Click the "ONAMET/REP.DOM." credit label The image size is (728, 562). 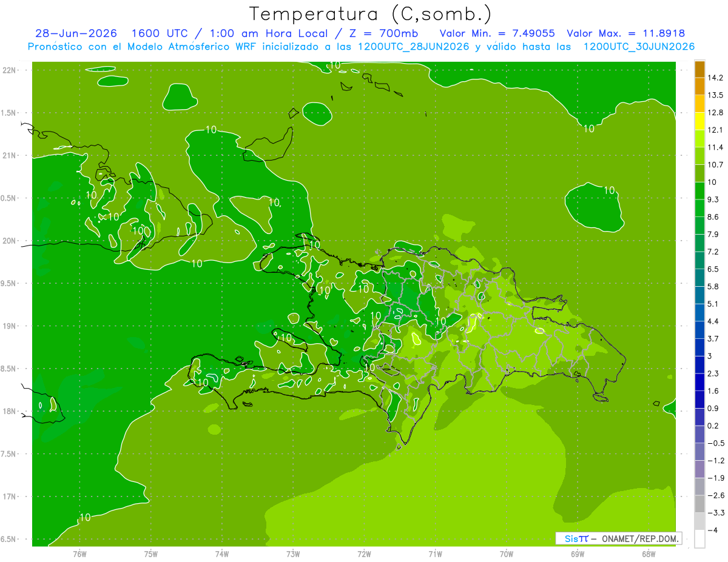click(640, 538)
